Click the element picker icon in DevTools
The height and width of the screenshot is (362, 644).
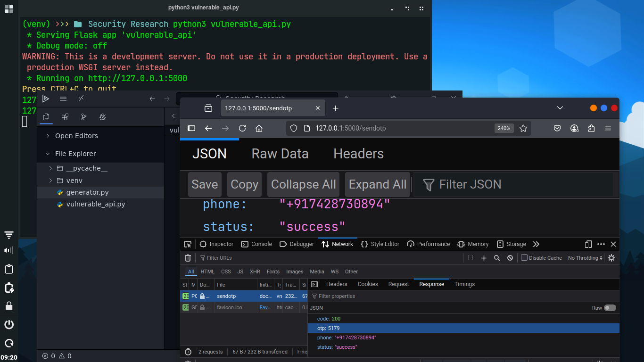pos(188,244)
